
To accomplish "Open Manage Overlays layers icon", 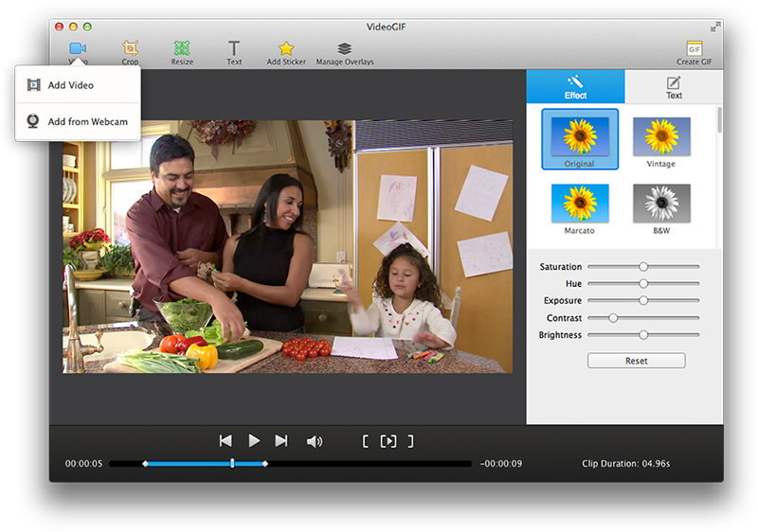I will tap(345, 53).
